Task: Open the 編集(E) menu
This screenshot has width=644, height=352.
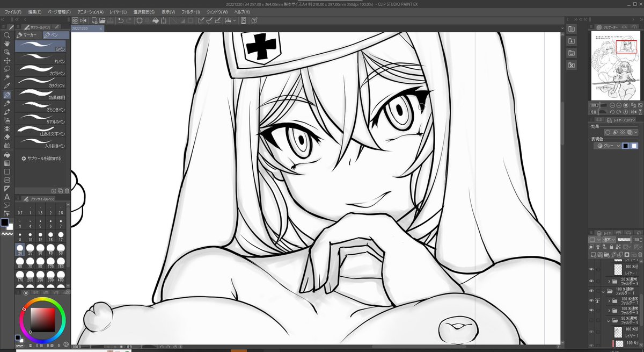Action: [x=35, y=11]
